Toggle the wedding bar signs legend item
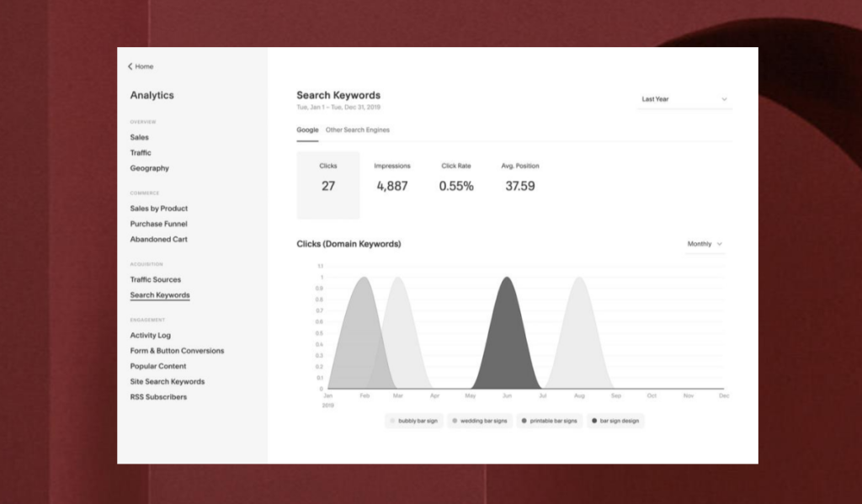Viewport: 862px width, 504px height. point(479,421)
